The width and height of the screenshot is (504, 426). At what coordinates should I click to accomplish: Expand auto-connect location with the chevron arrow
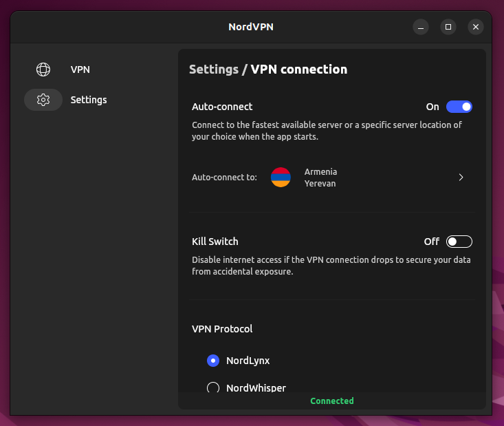[461, 178]
